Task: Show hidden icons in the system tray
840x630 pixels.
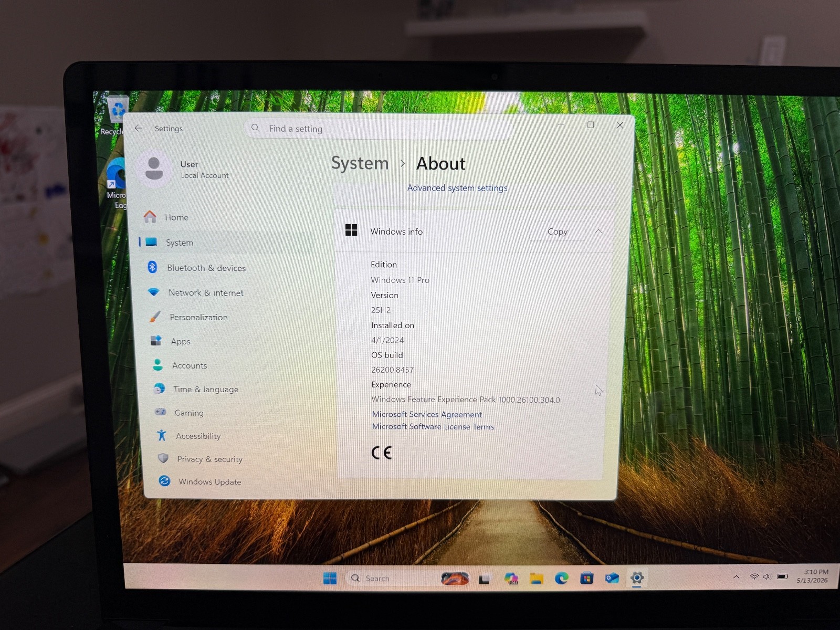Action: 736,577
